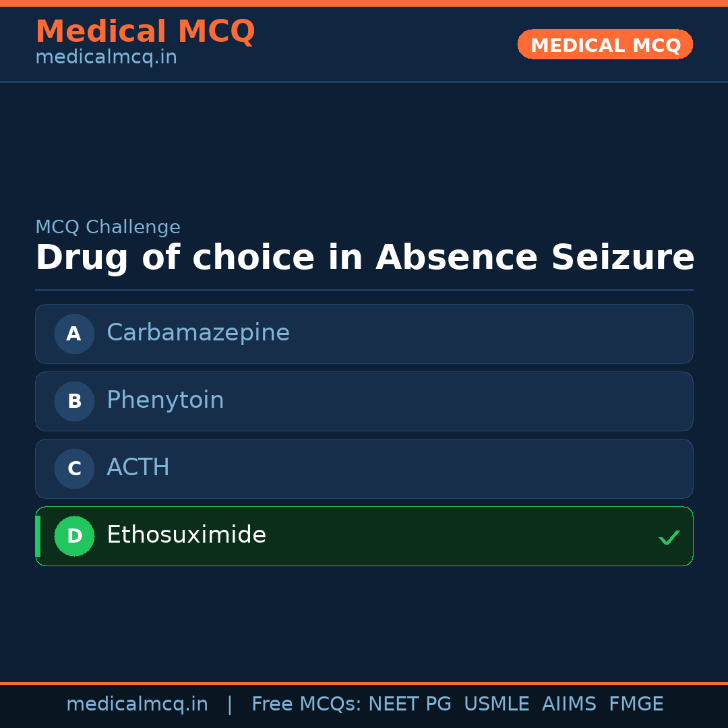
Task: Click the MCQ Challenge label
Action: click(108, 228)
